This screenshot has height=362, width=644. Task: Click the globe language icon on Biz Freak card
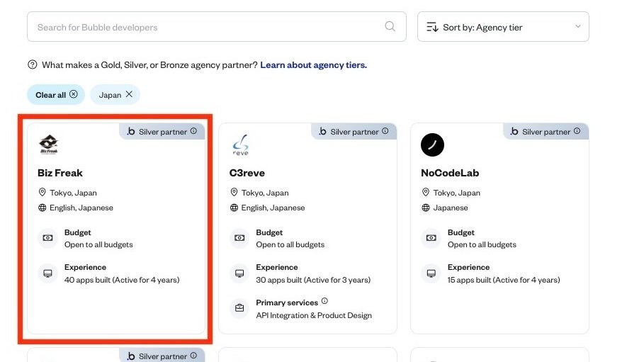click(43, 208)
